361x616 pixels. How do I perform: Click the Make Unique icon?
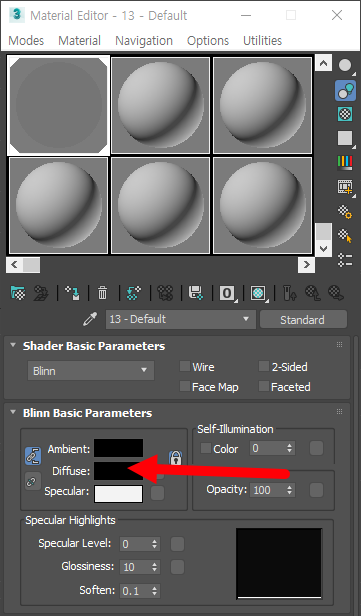coord(165,293)
